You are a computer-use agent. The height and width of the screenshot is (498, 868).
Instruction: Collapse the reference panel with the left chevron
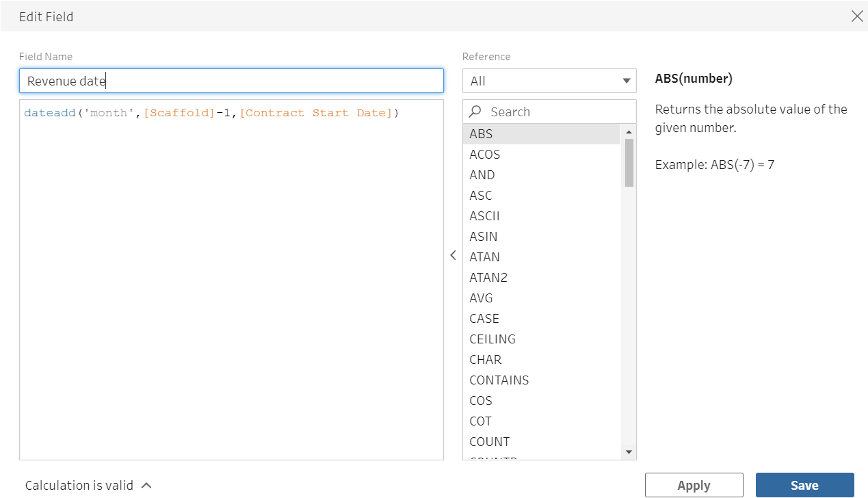tap(453, 255)
